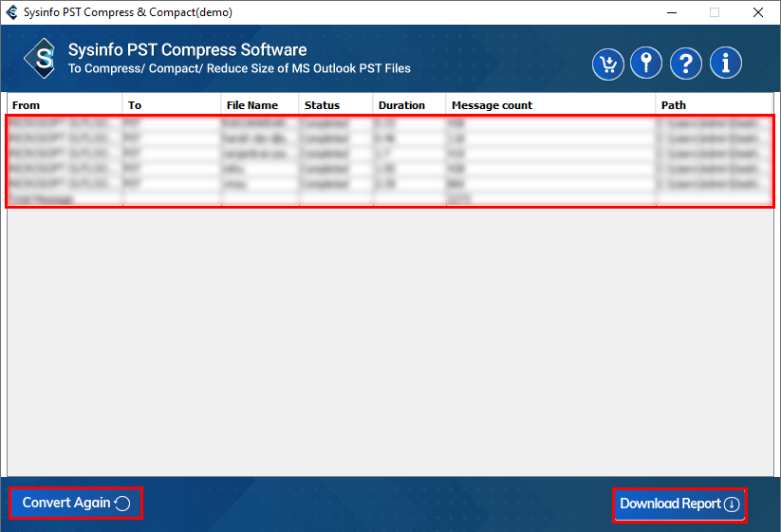Open the help question mark icon
The image size is (781, 532).
686,64
